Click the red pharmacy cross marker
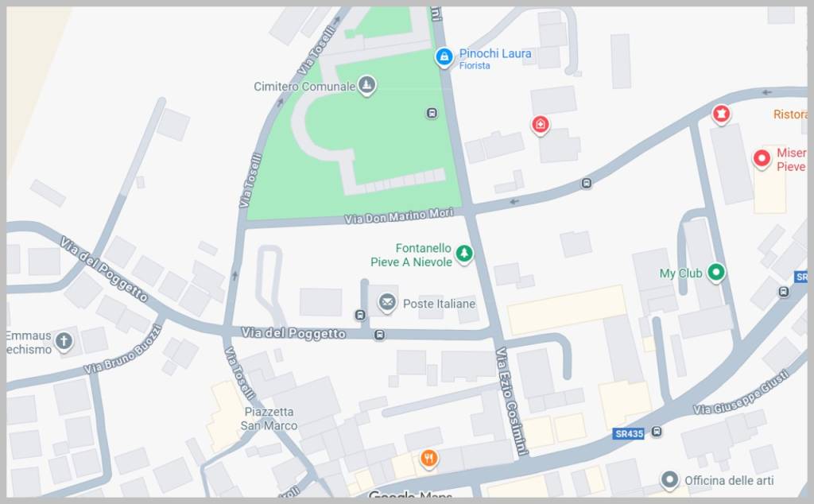The width and height of the screenshot is (814, 504). (x=541, y=125)
